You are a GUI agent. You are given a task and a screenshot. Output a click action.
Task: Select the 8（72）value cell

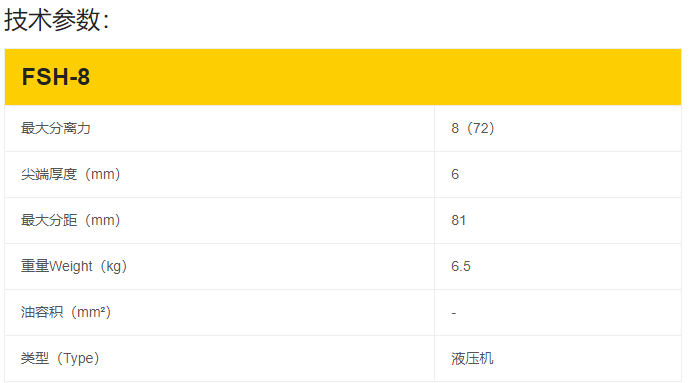point(473,128)
